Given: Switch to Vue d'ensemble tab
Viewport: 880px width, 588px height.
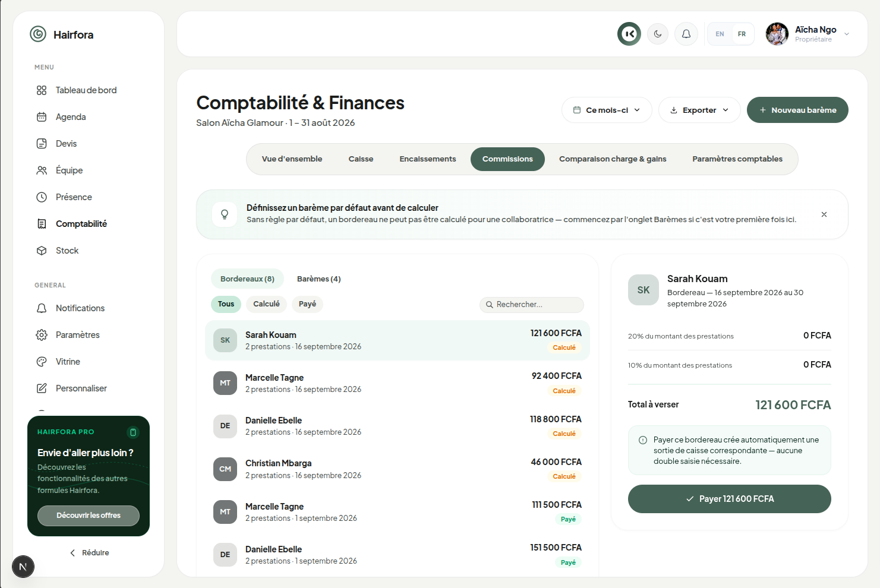Looking at the screenshot, I should click(x=292, y=159).
